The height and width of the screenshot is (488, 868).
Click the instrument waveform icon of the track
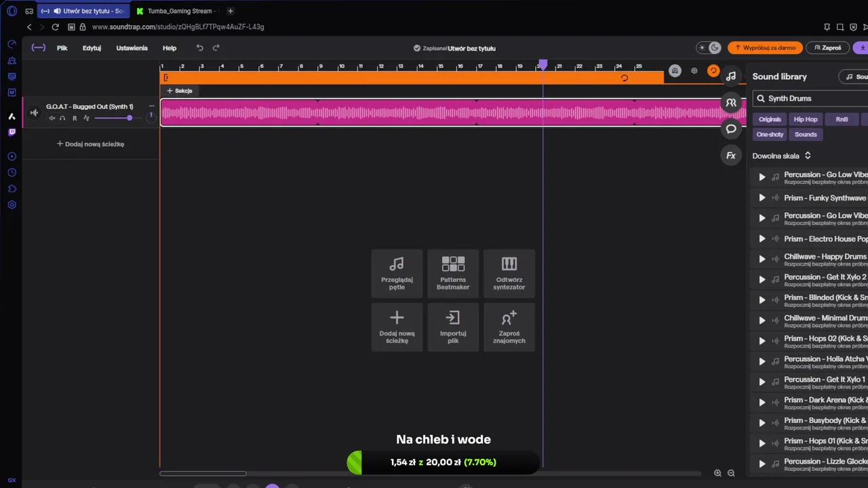[x=34, y=113]
